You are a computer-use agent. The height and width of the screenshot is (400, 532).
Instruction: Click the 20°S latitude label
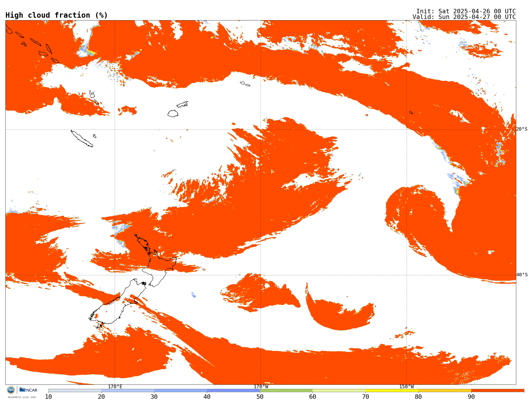pos(522,129)
